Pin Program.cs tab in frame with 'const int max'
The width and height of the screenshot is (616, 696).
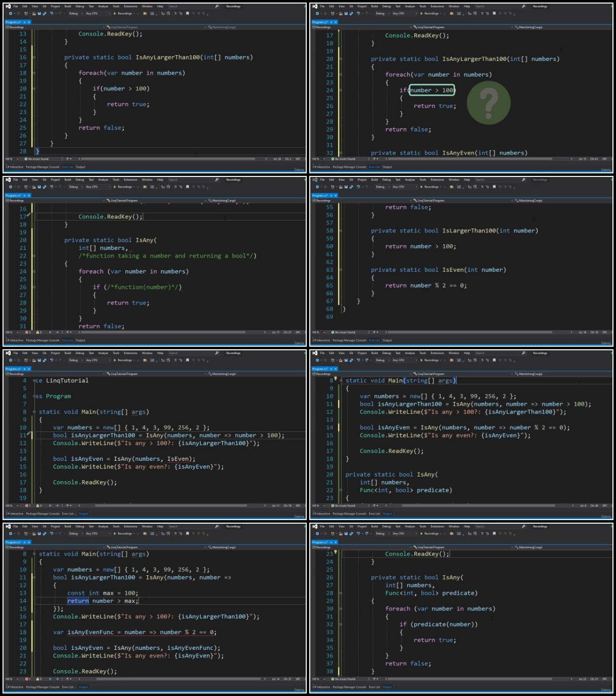24,542
